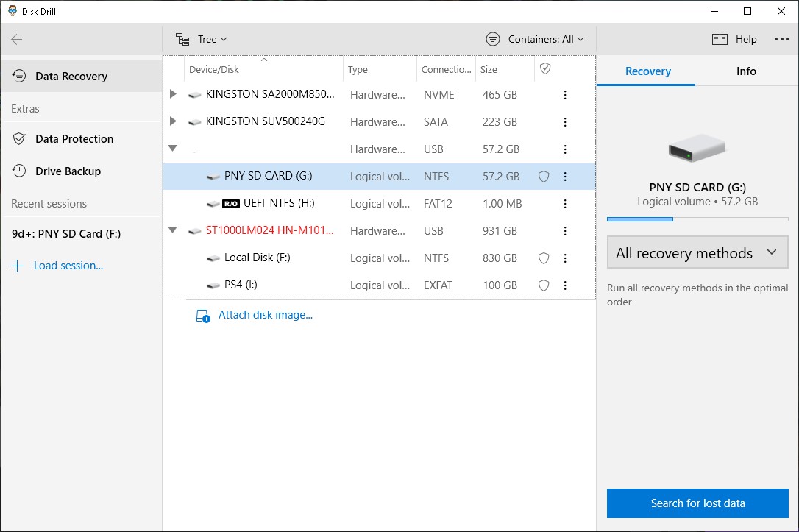
Task: Toggle protection shield for PS4 (I:)
Action: click(544, 285)
